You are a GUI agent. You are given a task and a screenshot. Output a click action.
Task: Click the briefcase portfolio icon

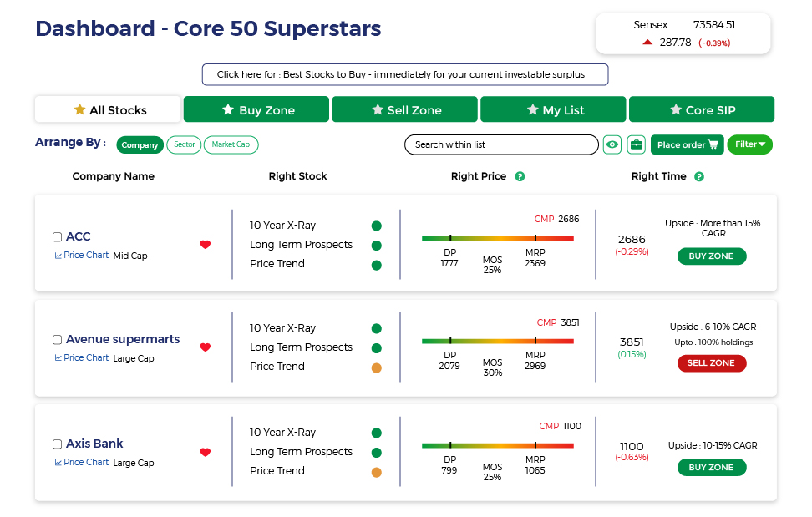click(637, 144)
